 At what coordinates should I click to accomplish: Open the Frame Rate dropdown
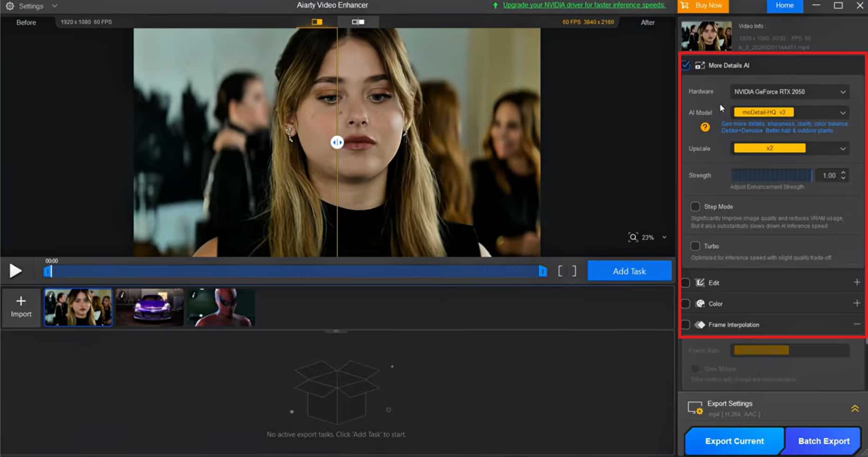click(789, 350)
